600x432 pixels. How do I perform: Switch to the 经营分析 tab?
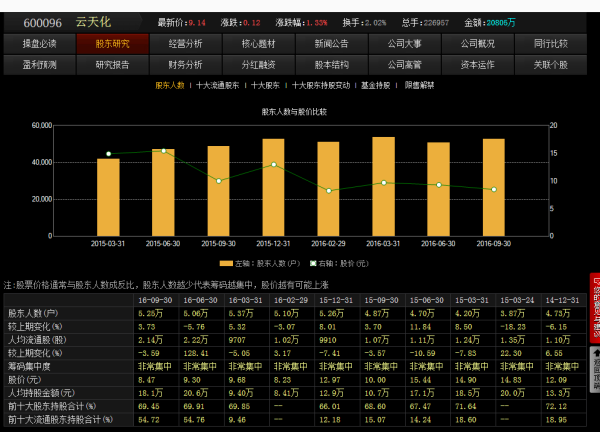coord(186,44)
